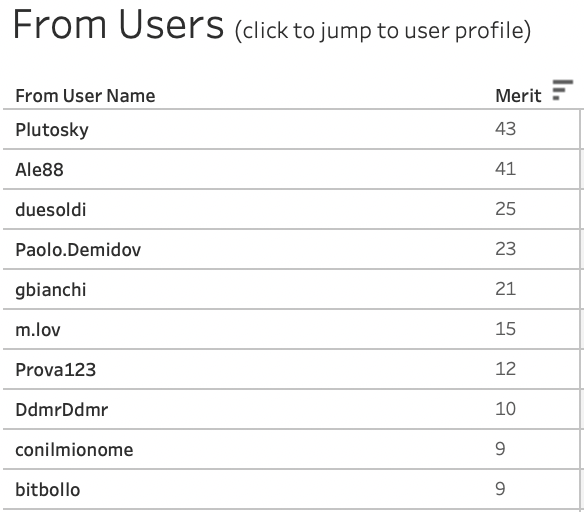The width and height of the screenshot is (584, 512).
Task: Click the vertical scrollbar at table edge
Action: 581,310
